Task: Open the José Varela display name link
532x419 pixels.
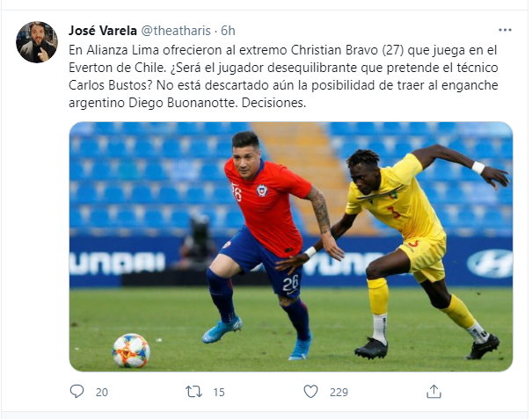Action: click(103, 31)
